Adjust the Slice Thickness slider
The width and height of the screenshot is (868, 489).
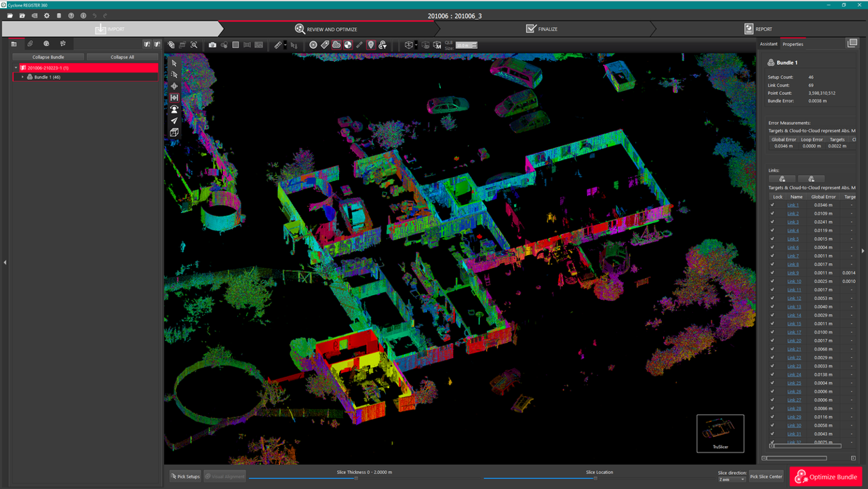[x=356, y=478]
